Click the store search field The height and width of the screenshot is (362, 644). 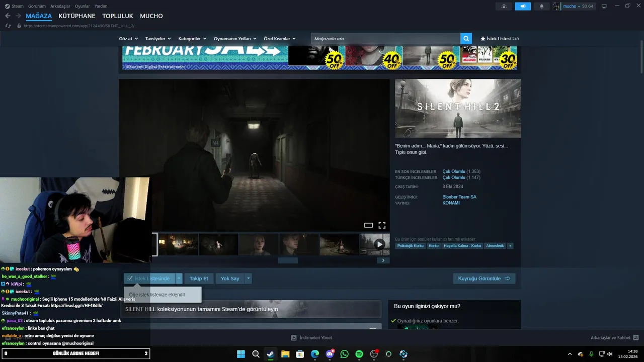click(x=385, y=39)
